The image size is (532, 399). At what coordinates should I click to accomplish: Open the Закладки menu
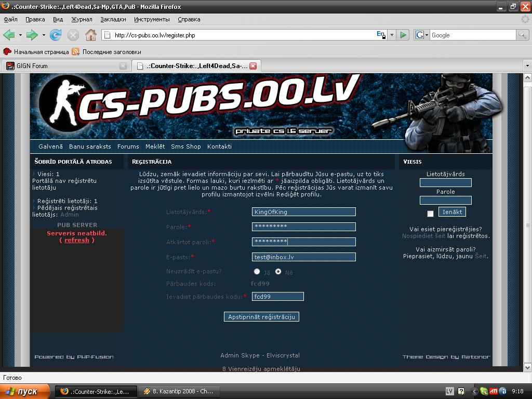pos(113,19)
